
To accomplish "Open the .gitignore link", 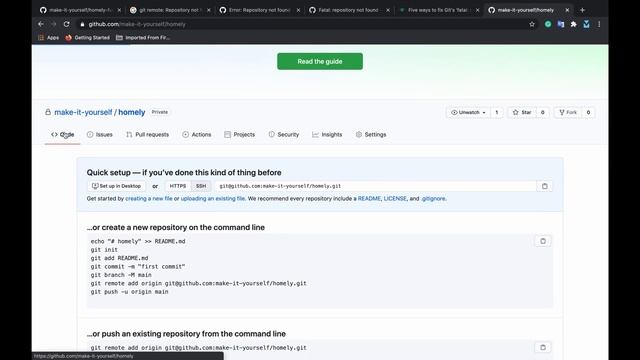I will 433,199.
